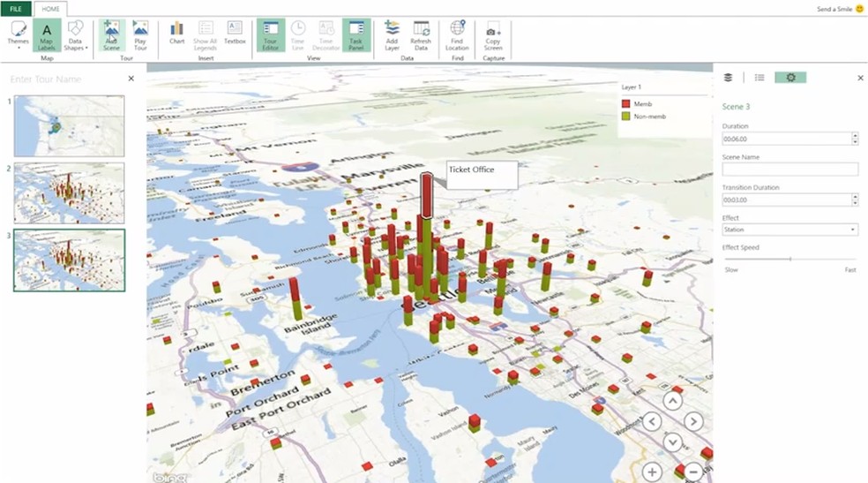The height and width of the screenshot is (483, 868).
Task: Play the tour
Action: click(140, 35)
